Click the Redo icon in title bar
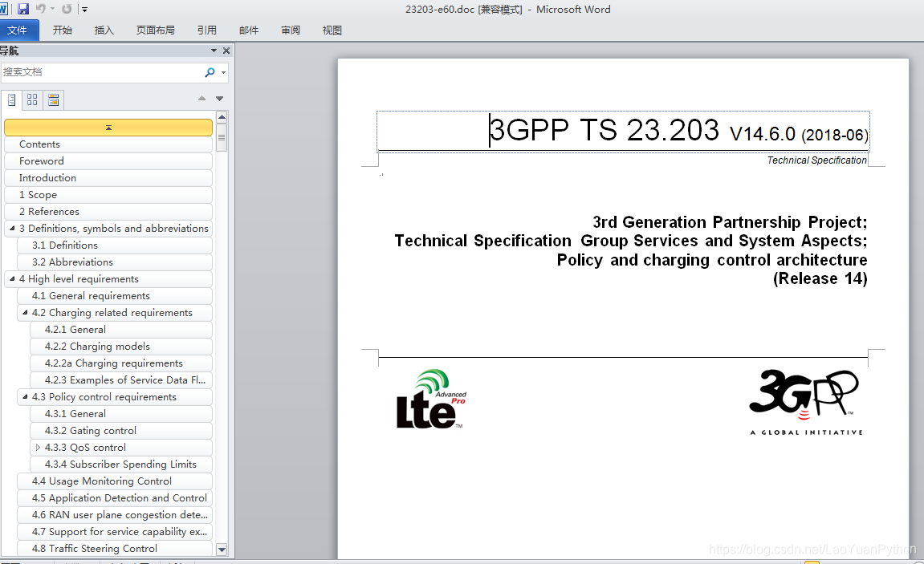 pyautogui.click(x=67, y=9)
